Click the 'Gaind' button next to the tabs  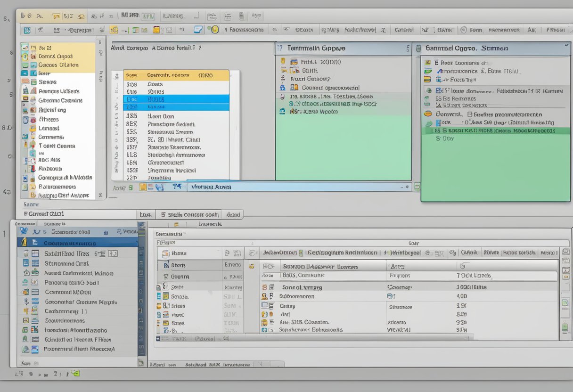coord(233,214)
